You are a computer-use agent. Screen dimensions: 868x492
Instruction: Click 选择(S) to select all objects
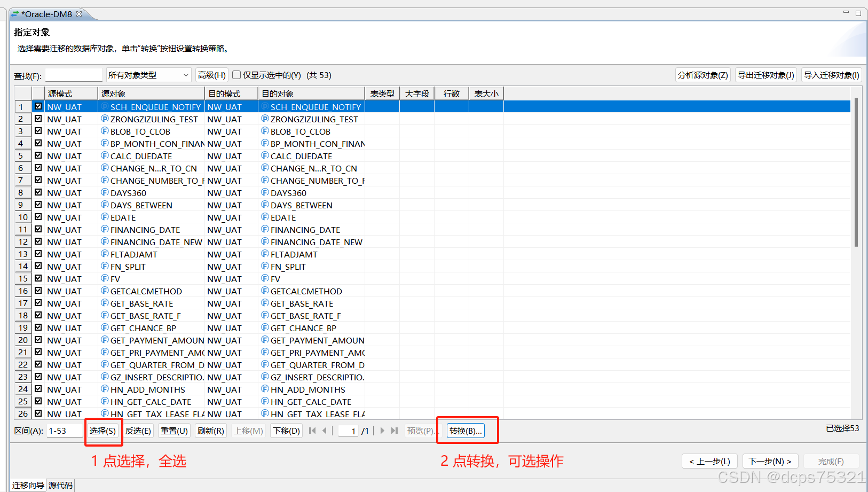(103, 431)
